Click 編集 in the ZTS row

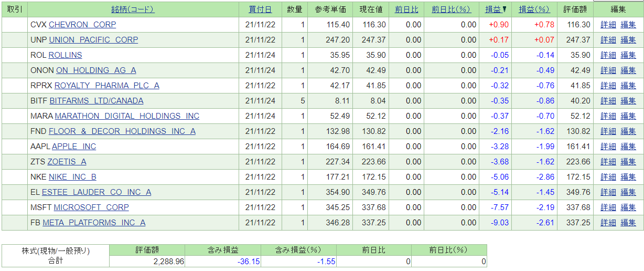[x=628, y=162]
